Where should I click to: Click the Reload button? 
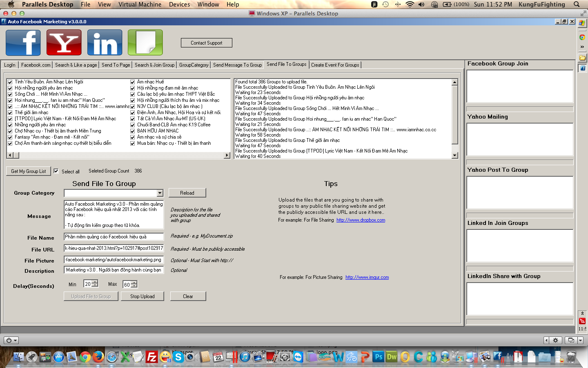(x=187, y=193)
